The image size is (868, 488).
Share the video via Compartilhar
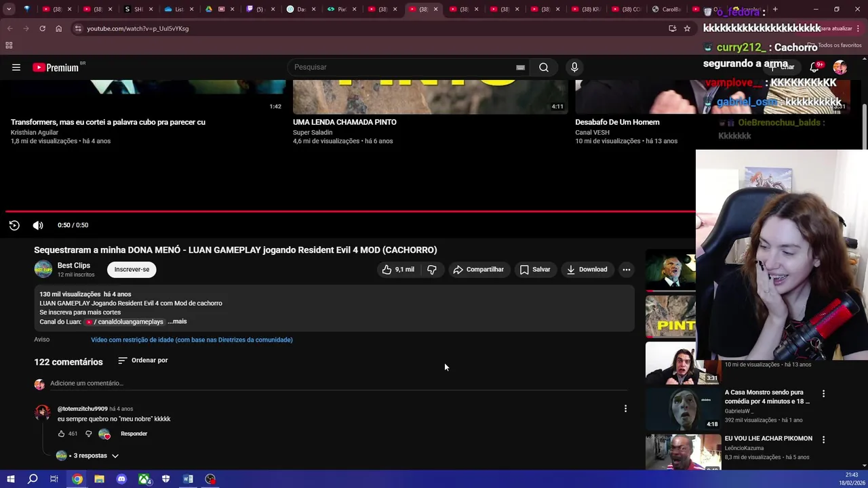(x=479, y=269)
